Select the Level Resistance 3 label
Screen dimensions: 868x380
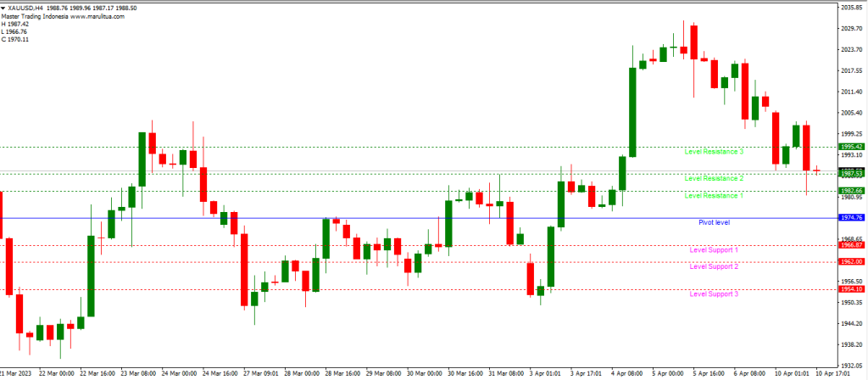(714, 152)
